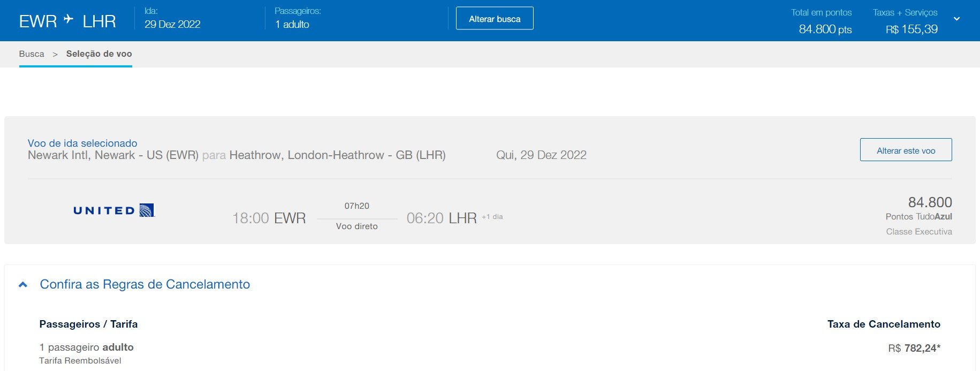Click the 06:20 LHR arrival time
Viewport: 980px width, 371px height.
point(441,218)
